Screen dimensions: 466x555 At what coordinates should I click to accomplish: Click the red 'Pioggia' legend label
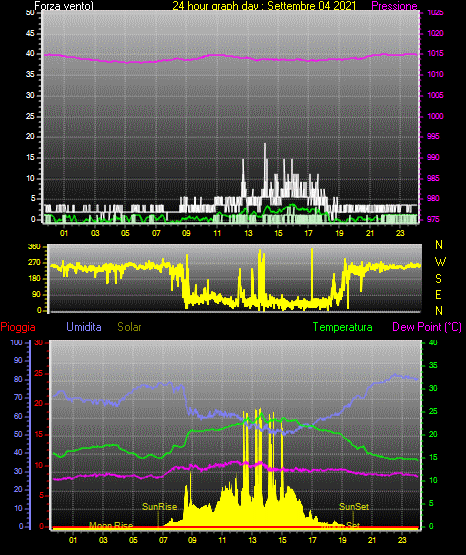click(x=18, y=327)
